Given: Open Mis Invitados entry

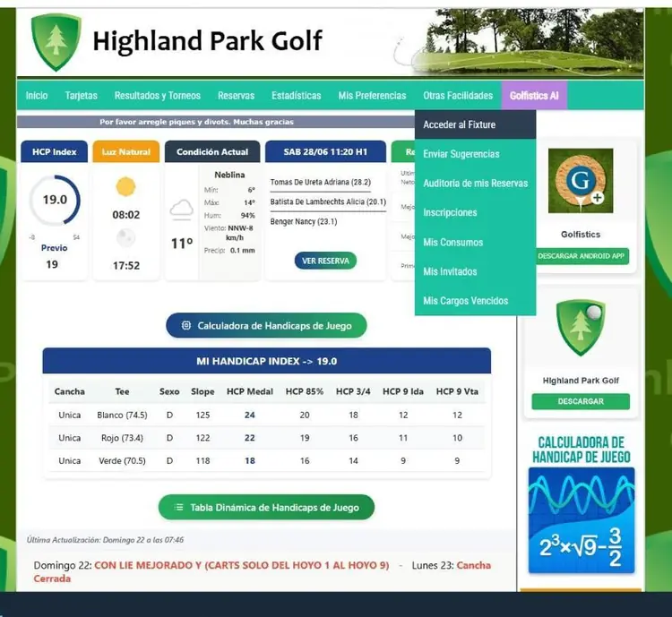Looking at the screenshot, I should (475, 271).
